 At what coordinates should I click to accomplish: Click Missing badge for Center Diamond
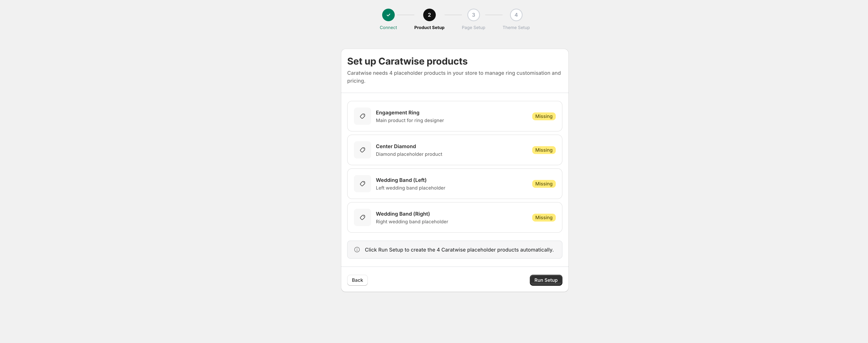click(544, 150)
